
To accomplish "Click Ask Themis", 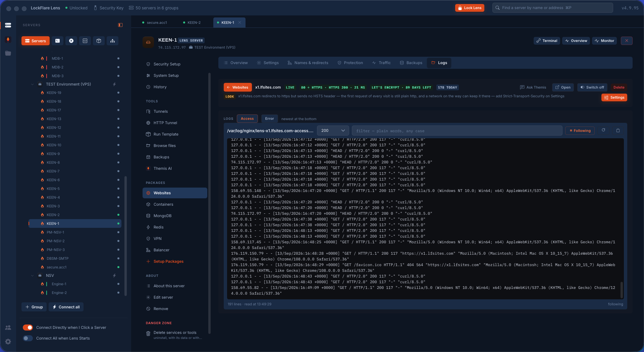I will coord(533,87).
